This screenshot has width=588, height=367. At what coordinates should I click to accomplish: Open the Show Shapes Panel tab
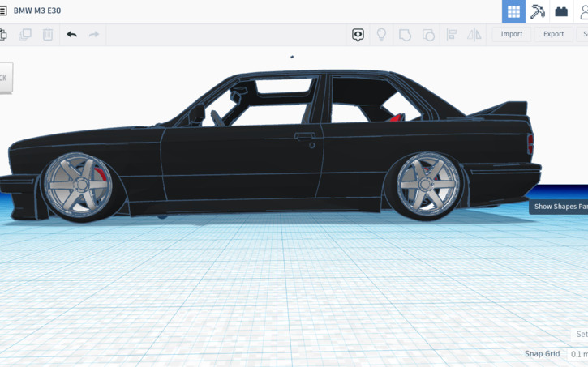coord(558,207)
